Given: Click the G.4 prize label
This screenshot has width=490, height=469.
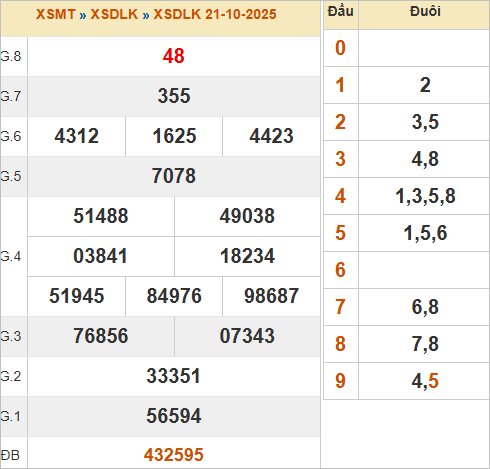Looking at the screenshot, I should [x=11, y=256].
